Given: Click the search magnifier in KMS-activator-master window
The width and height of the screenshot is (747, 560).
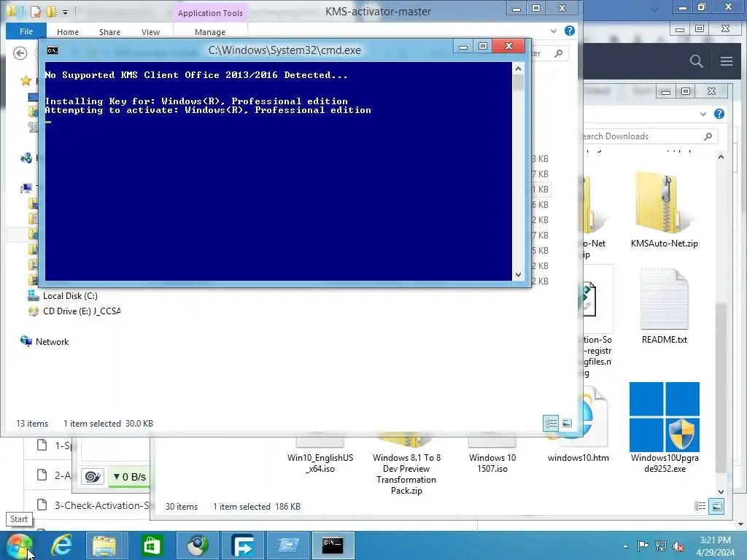Looking at the screenshot, I should (558, 53).
